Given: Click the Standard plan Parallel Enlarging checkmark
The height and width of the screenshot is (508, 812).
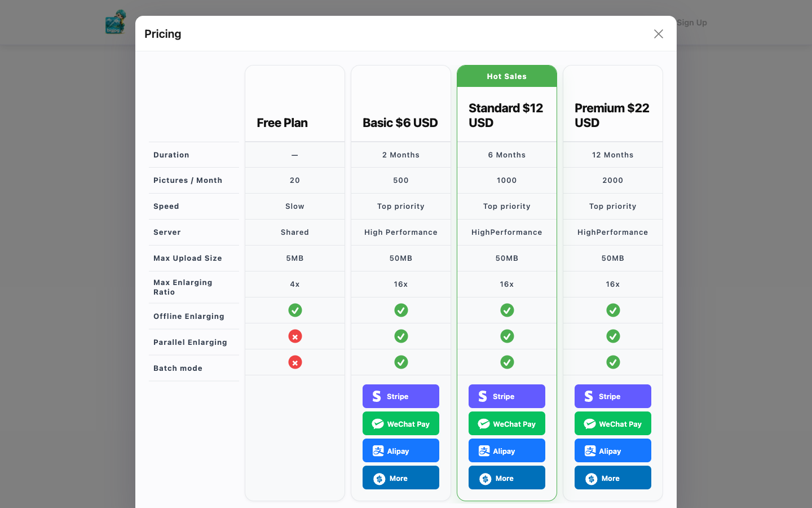Looking at the screenshot, I should tap(507, 336).
